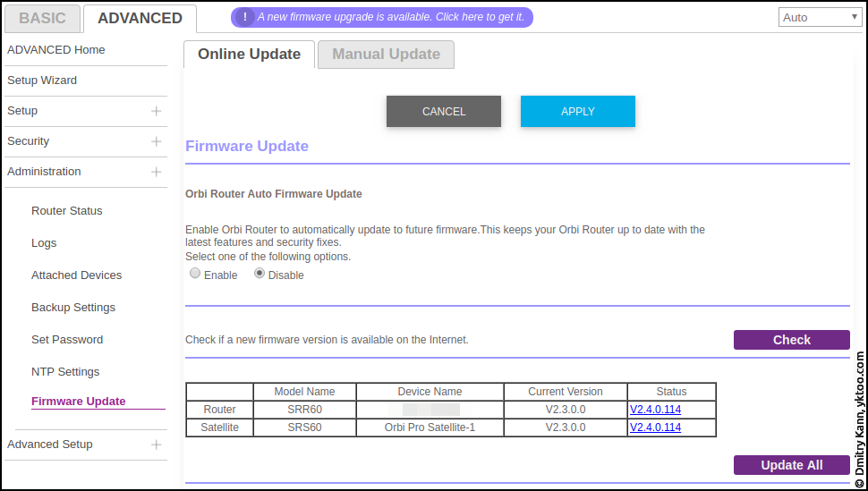Screen dimensions: 868x491
Task: Expand Security section plus icon
Action: coord(156,141)
